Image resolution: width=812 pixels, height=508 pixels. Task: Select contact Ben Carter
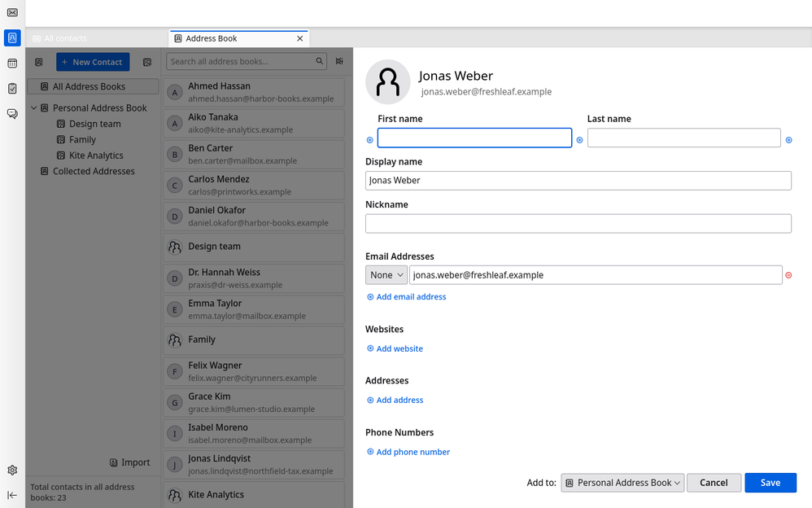[x=254, y=155]
